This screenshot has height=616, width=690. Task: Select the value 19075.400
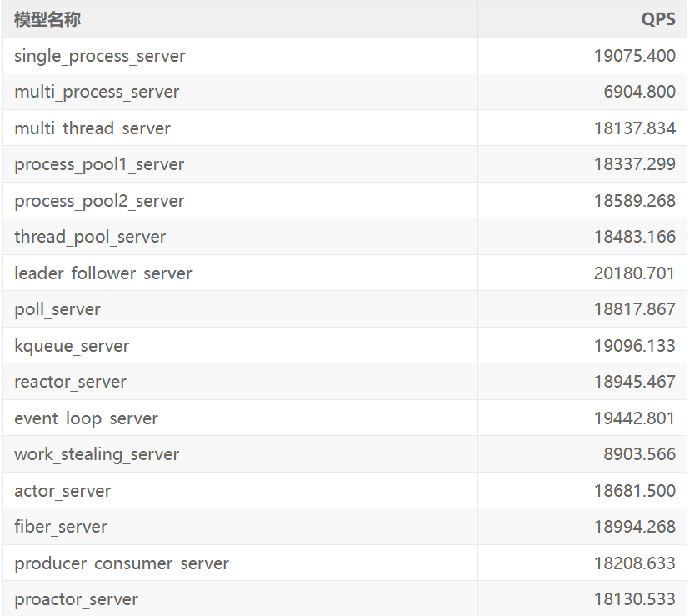coord(634,56)
